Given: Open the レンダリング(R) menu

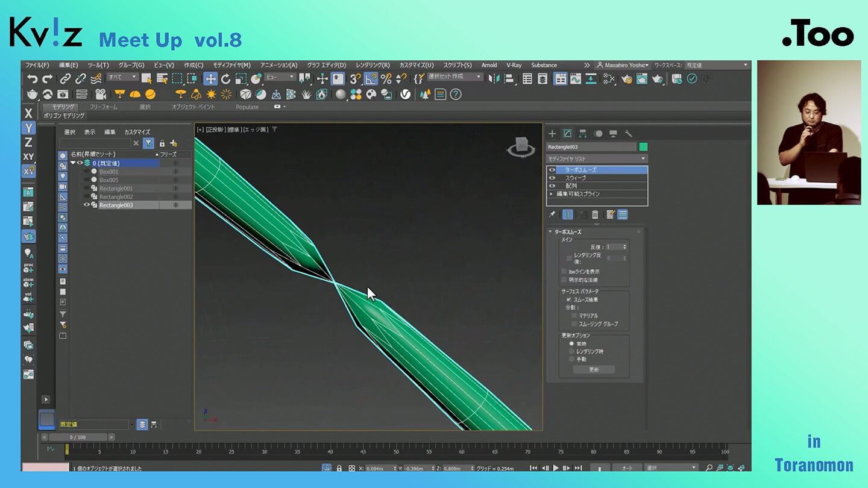Looking at the screenshot, I should 373,65.
